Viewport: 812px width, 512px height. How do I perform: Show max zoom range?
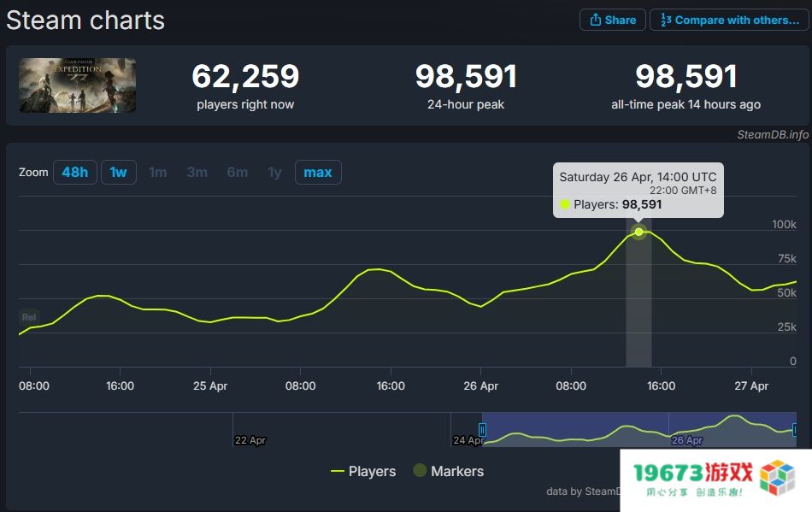pyautogui.click(x=317, y=172)
